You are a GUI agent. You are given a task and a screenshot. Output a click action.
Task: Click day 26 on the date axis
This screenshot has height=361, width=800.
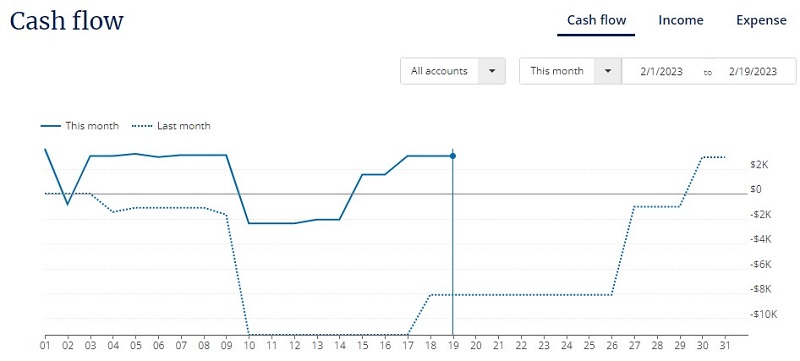(612, 346)
